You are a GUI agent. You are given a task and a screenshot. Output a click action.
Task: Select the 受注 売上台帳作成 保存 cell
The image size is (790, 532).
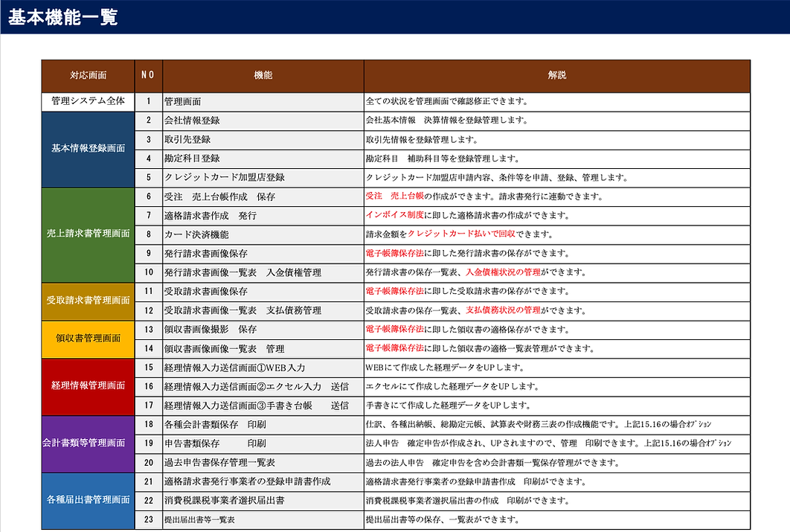[x=263, y=197]
